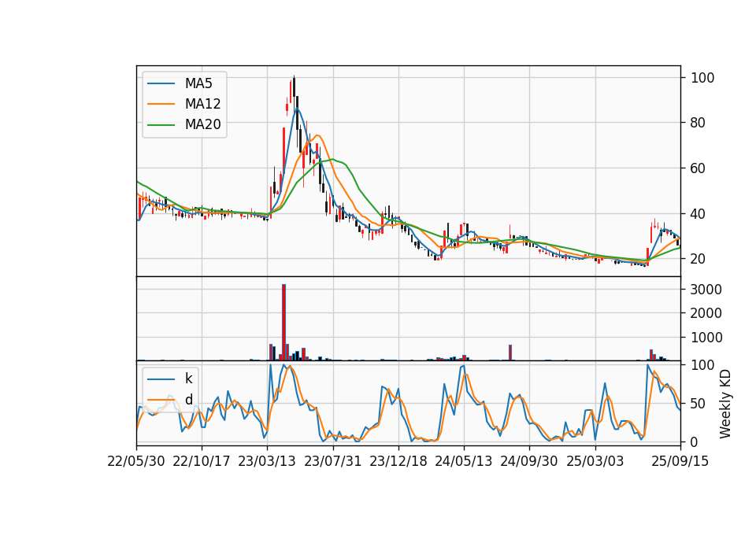Click the 23/12/18 date label
Image resolution: width=756 pixels, height=543 pixels.
tap(398, 461)
